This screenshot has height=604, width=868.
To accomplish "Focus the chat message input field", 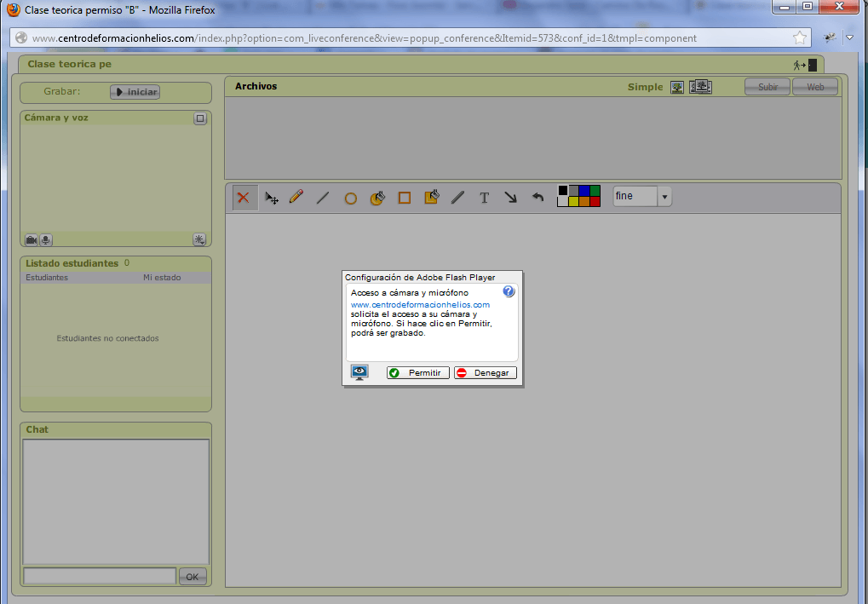I will pyautogui.click(x=100, y=577).
